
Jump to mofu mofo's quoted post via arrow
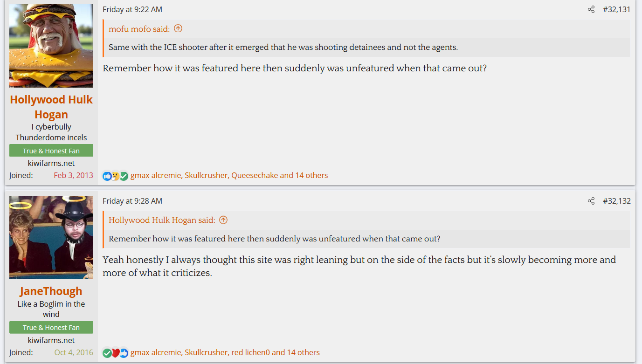pyautogui.click(x=178, y=29)
